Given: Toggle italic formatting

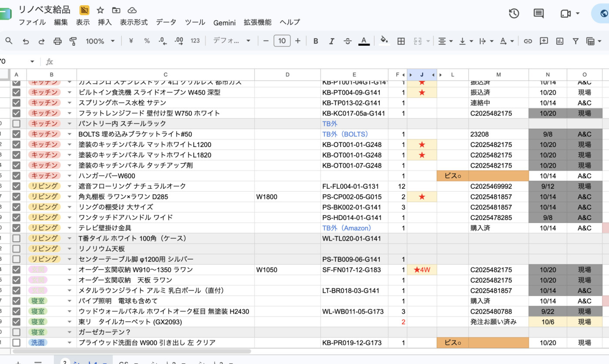Looking at the screenshot, I should pos(331,41).
